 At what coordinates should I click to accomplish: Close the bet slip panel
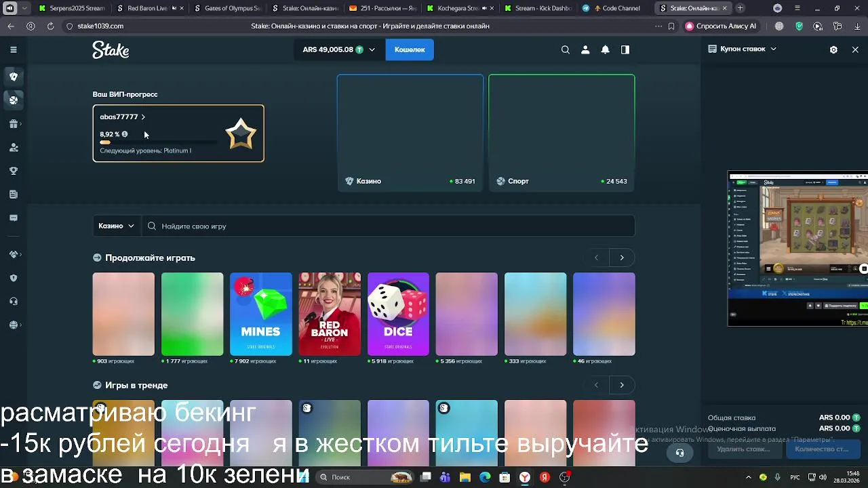pos(855,49)
